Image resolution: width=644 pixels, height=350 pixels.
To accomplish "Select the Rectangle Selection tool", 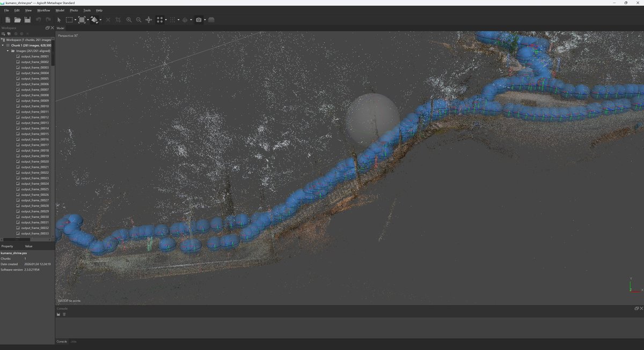I will click(x=69, y=20).
